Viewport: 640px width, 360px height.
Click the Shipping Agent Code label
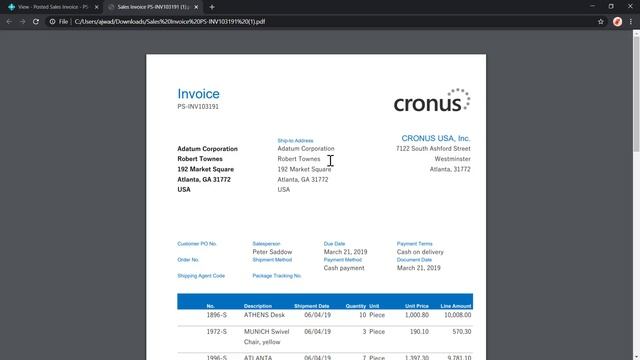pos(201,276)
